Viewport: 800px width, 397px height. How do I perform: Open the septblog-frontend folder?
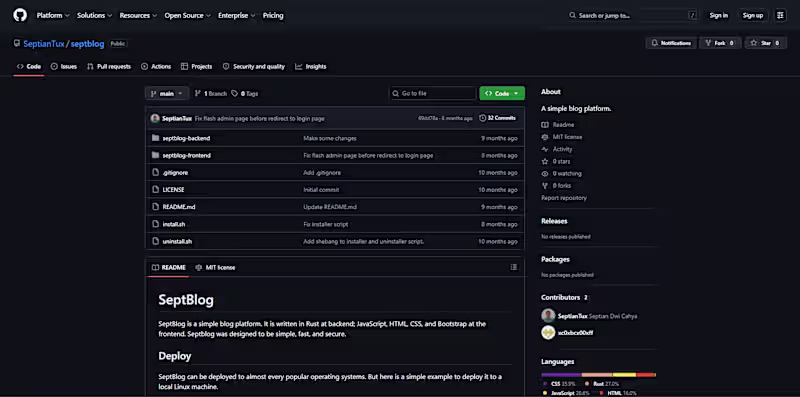pos(187,156)
